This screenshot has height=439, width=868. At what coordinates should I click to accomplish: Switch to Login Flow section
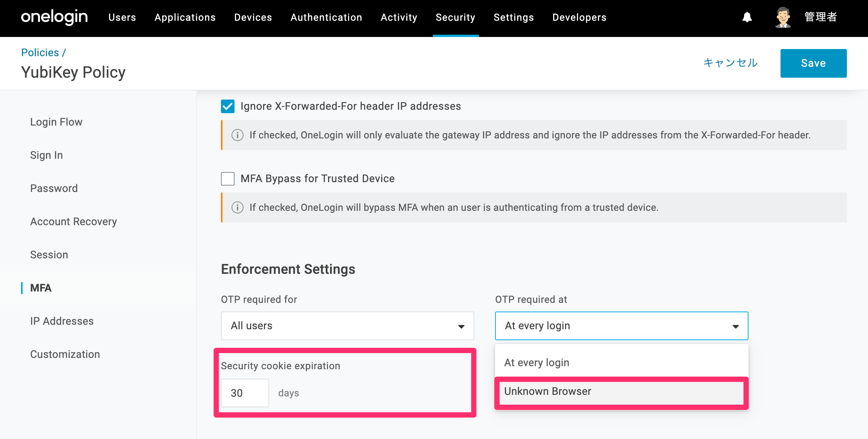point(56,122)
